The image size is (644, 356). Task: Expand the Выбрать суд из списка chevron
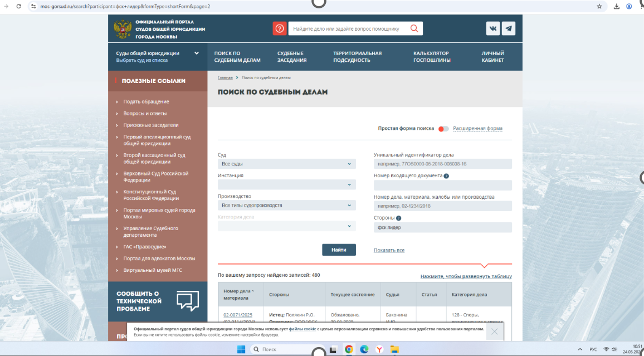tap(196, 53)
